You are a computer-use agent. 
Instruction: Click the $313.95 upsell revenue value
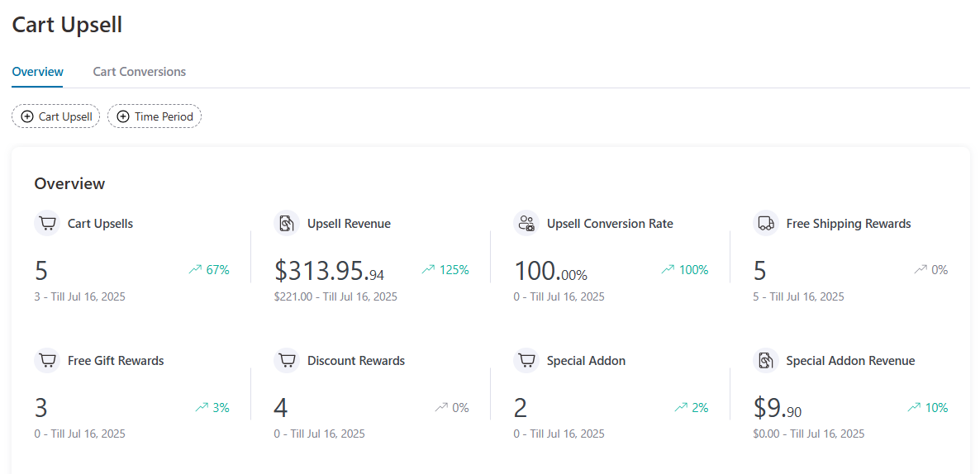(330, 270)
